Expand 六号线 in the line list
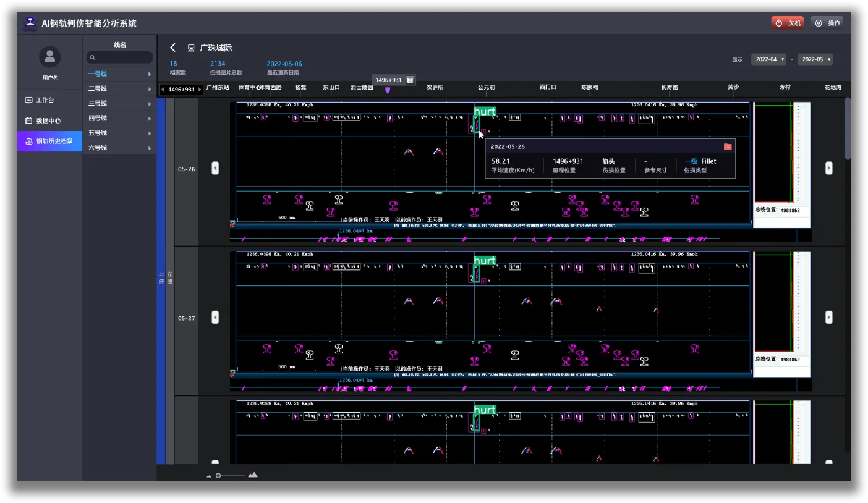Screen dimensions: 868x503 (x=119, y=148)
